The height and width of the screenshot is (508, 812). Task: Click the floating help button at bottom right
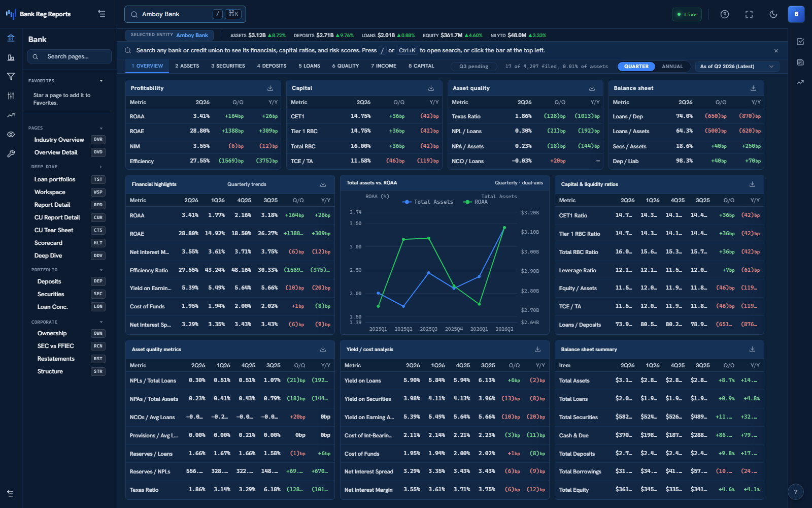(x=796, y=492)
